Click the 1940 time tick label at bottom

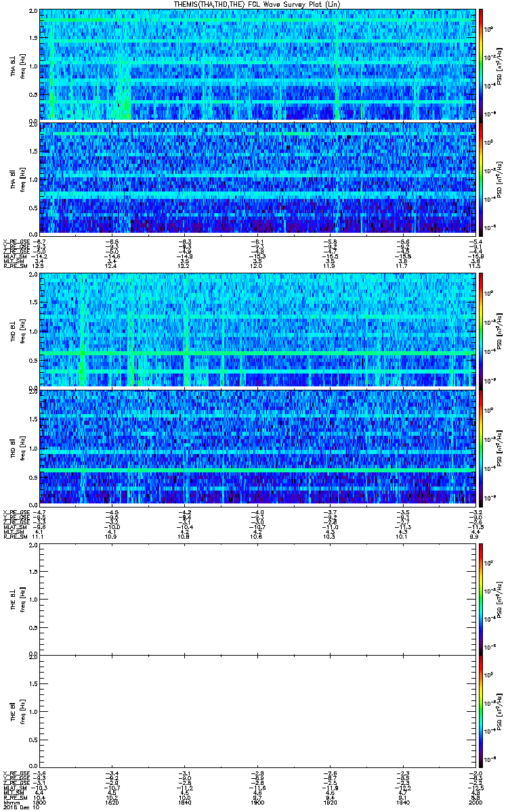click(404, 802)
